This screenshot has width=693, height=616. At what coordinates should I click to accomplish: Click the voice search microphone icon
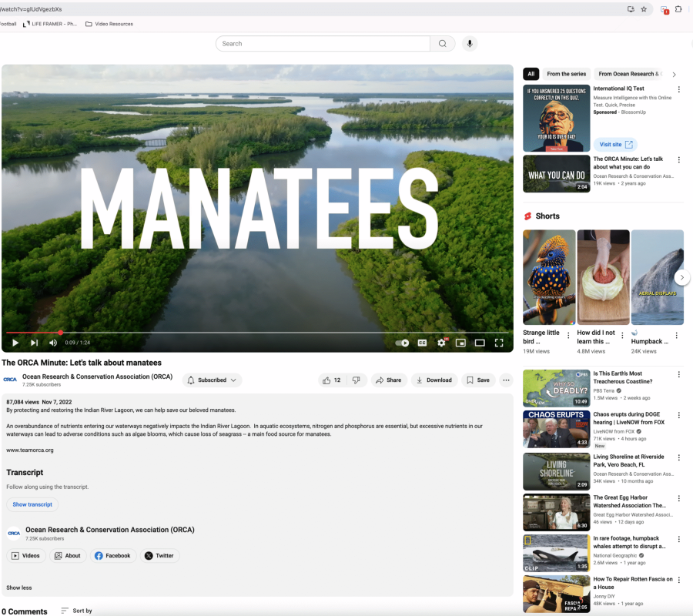(470, 44)
